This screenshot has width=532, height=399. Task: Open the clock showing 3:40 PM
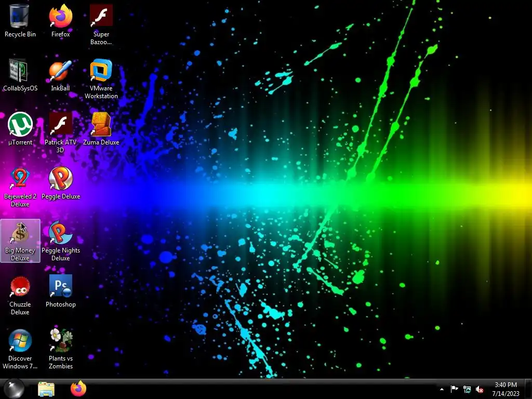(506, 389)
